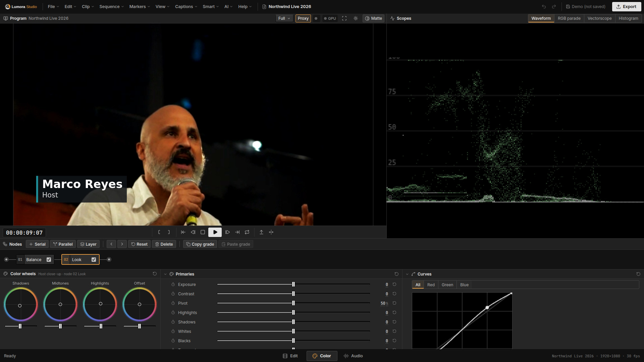This screenshot has height=362, width=644.
Task: Open the Full resolution dropdown
Action: [x=284, y=18]
